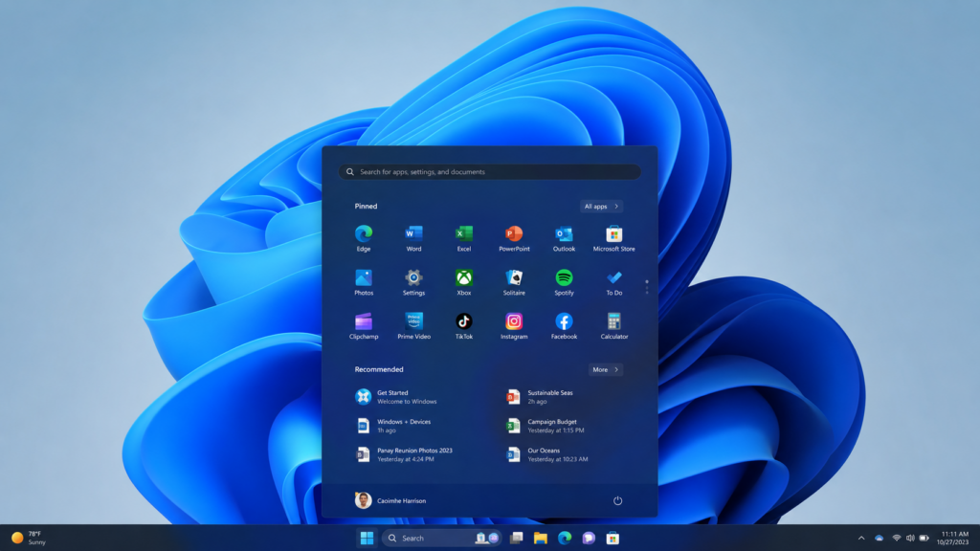Expand All apps list
The width and height of the screenshot is (980, 551).
coord(601,207)
